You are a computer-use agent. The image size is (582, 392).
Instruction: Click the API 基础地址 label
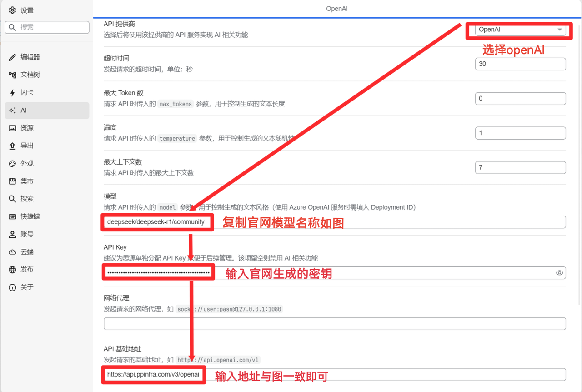point(122,349)
